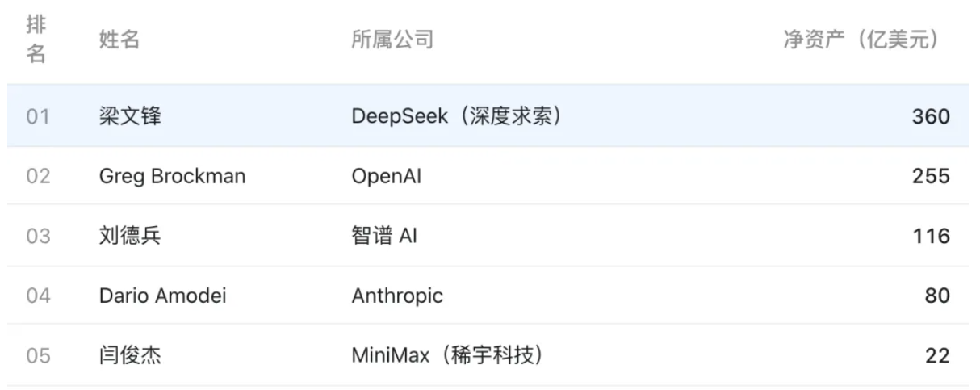Click the name Greg Brockman
The height and width of the screenshot is (390, 980).
click(172, 176)
